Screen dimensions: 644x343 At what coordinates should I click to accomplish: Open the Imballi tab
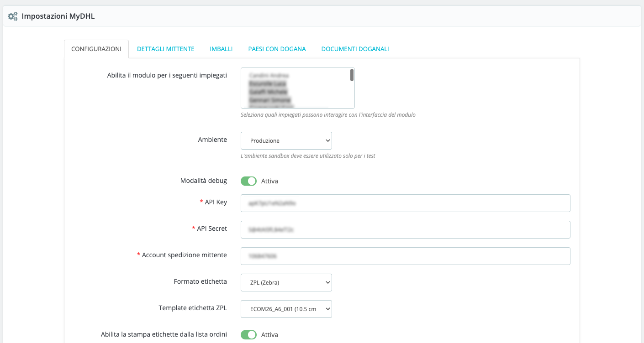coord(221,49)
